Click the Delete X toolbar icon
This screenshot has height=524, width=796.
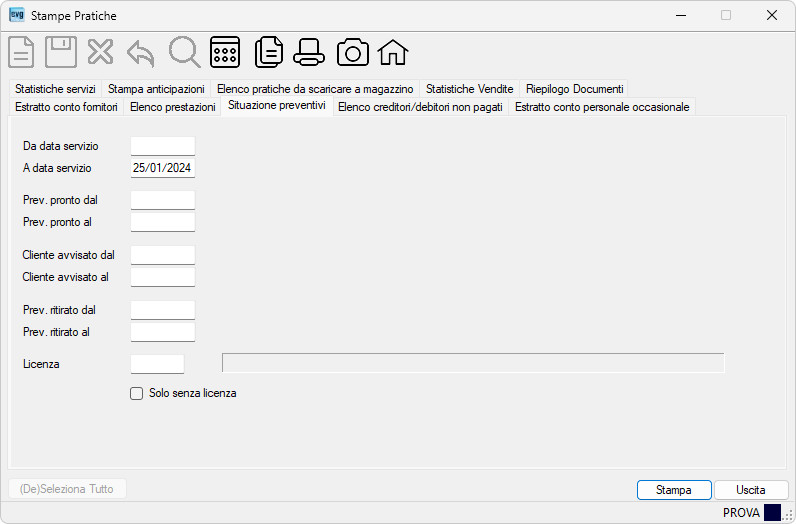point(101,52)
